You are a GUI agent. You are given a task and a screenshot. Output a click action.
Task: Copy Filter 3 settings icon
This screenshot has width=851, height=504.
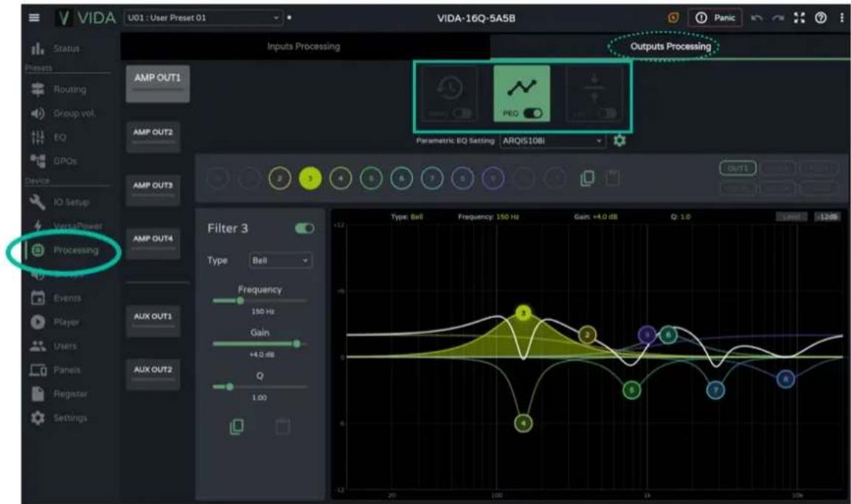click(237, 427)
